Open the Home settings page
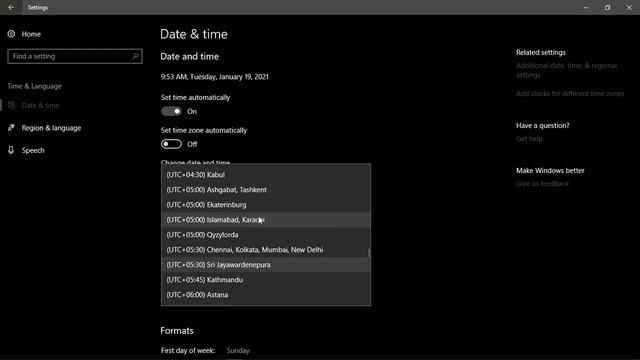 31,34
